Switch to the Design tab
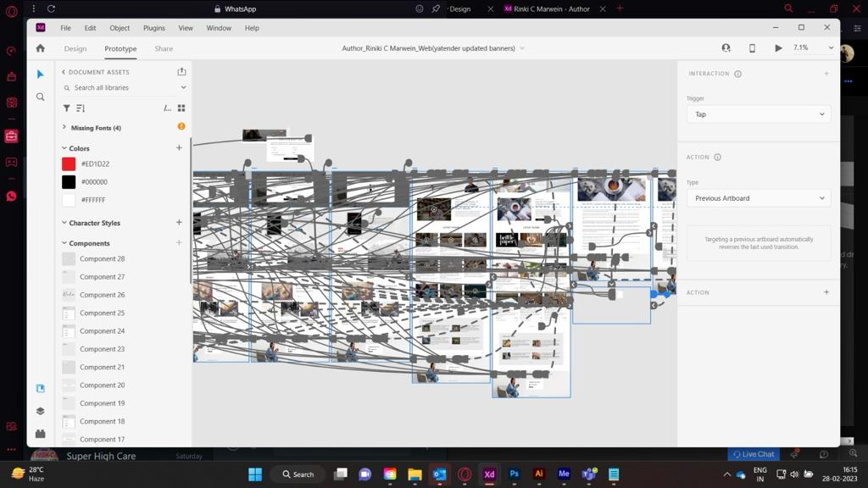868x488 pixels. (x=75, y=48)
